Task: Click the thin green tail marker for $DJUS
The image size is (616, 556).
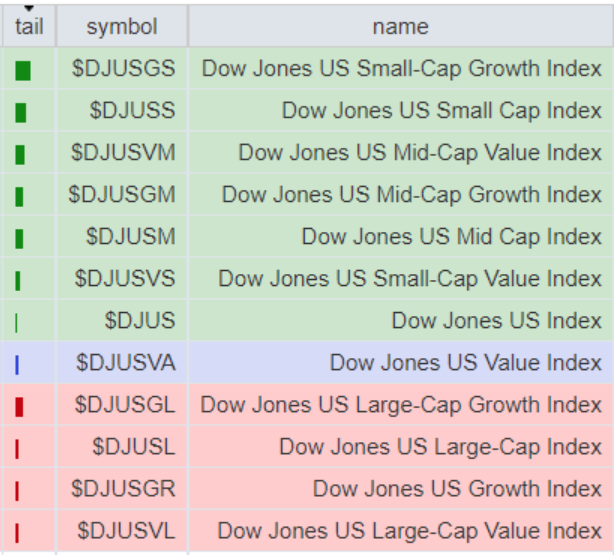Action: [17, 323]
